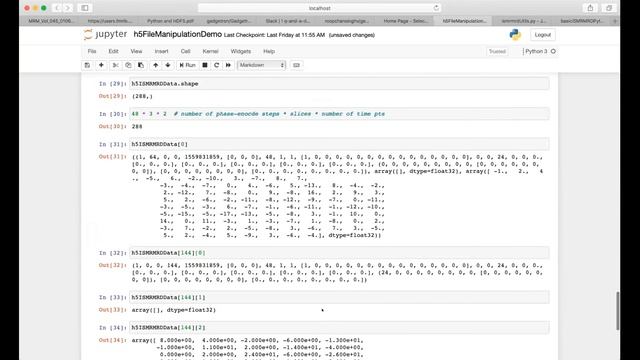Switch to Python and HDF5.pdf tab
640x360 pixels.
pos(170,20)
